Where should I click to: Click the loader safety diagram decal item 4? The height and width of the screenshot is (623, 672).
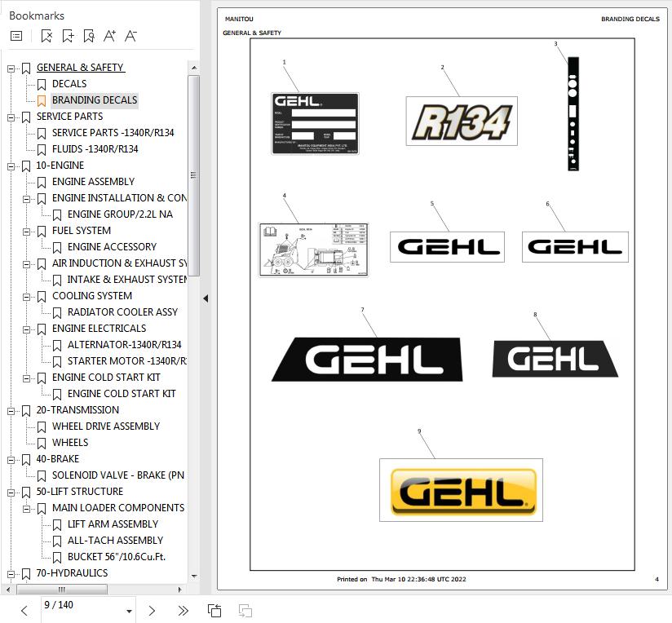[313, 250]
